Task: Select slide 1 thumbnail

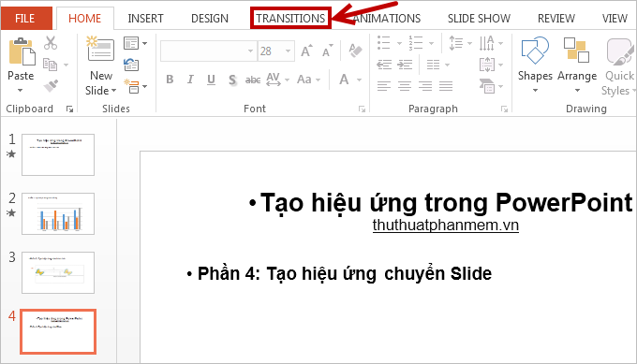Action: click(x=58, y=154)
